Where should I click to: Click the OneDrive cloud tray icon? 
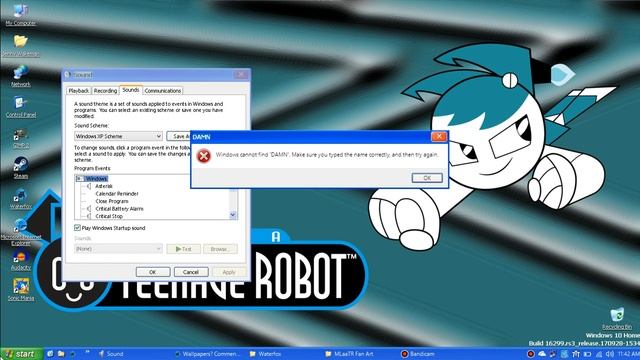tap(542, 354)
